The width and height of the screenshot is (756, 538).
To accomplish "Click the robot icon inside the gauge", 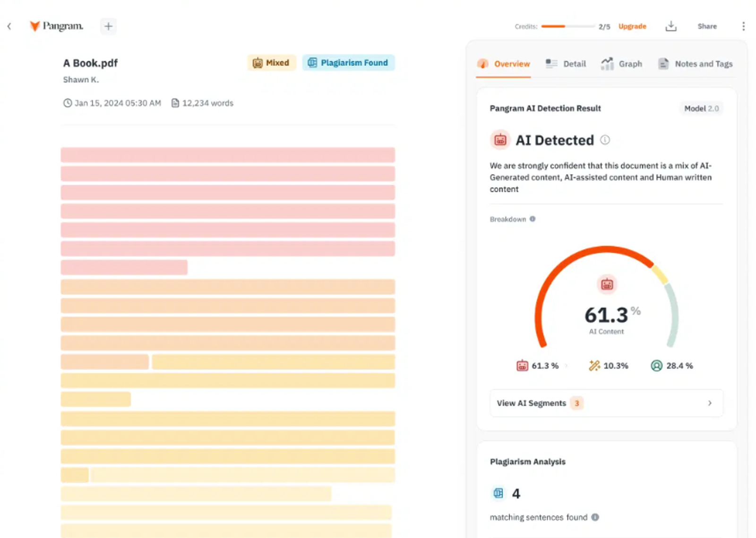I will point(607,284).
